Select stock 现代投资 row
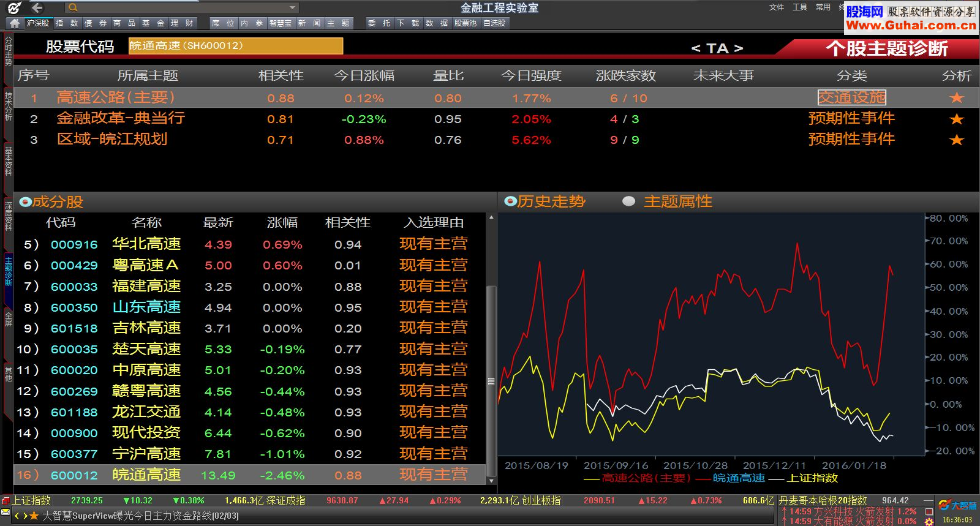The height and width of the screenshot is (526, 980). 250,433
